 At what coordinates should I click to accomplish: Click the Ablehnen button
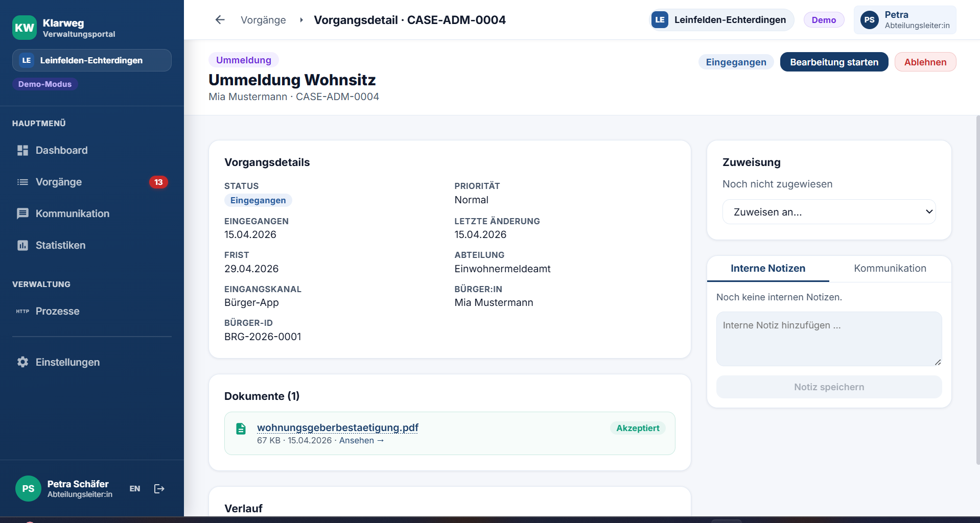tap(925, 62)
